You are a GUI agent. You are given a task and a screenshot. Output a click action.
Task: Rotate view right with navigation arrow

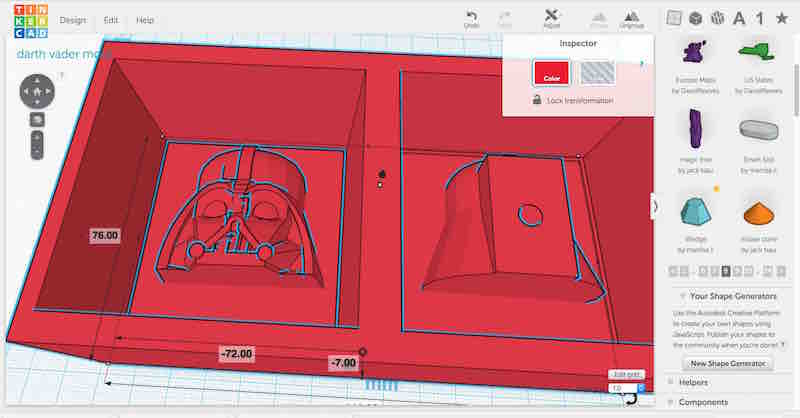point(48,92)
